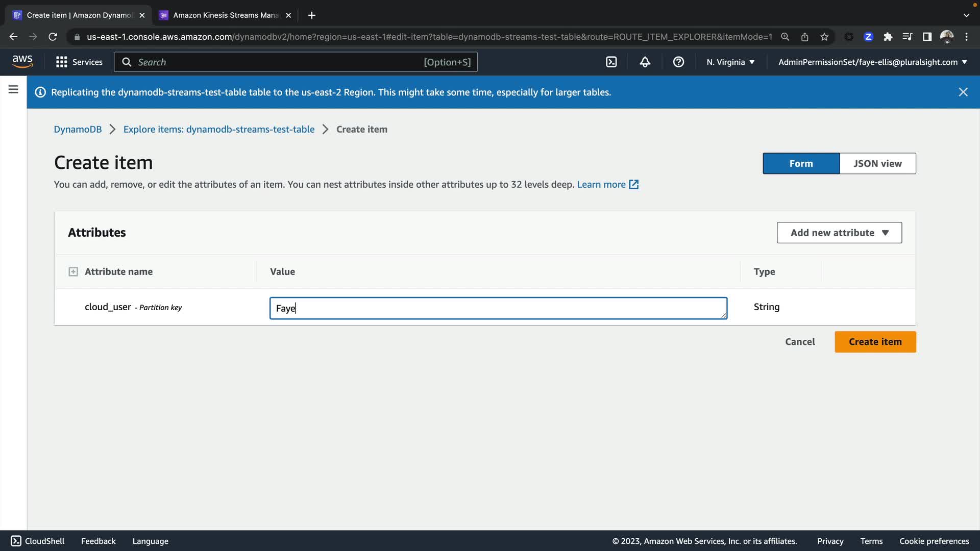The height and width of the screenshot is (551, 980).
Task: Open AWS CloudShell icon in top navigation
Action: coord(611,62)
